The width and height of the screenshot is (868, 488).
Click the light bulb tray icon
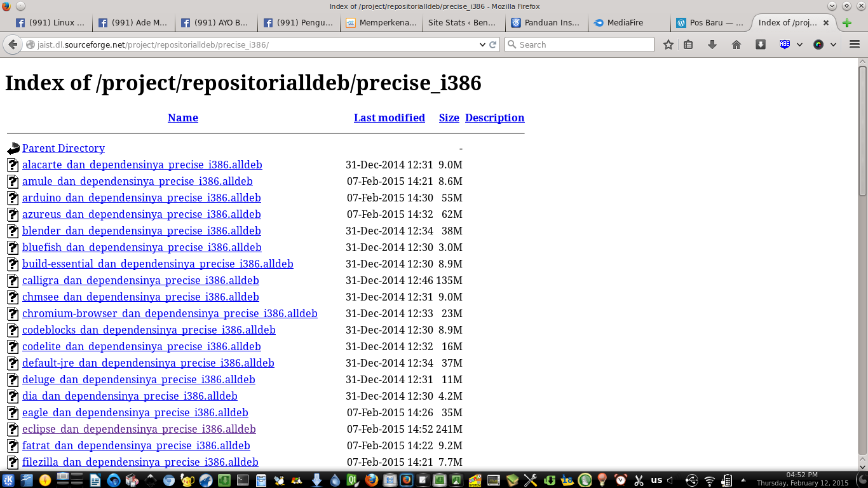click(602, 480)
